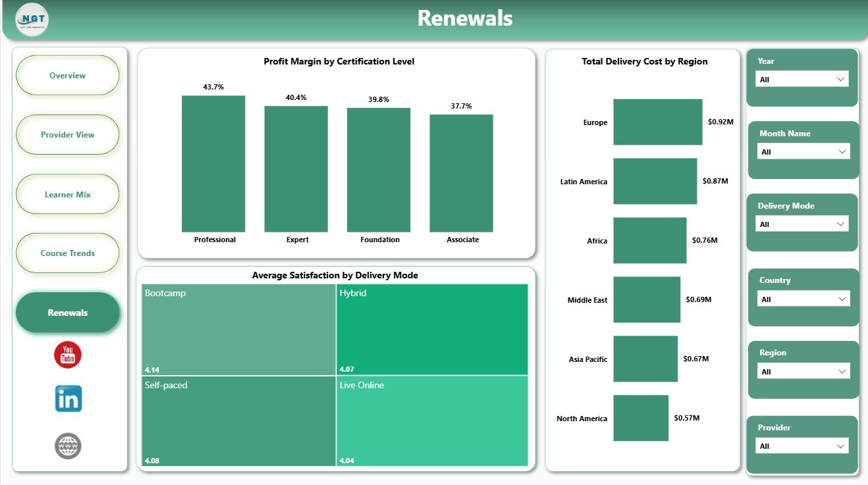Navigate to Course Trends page

[68, 253]
